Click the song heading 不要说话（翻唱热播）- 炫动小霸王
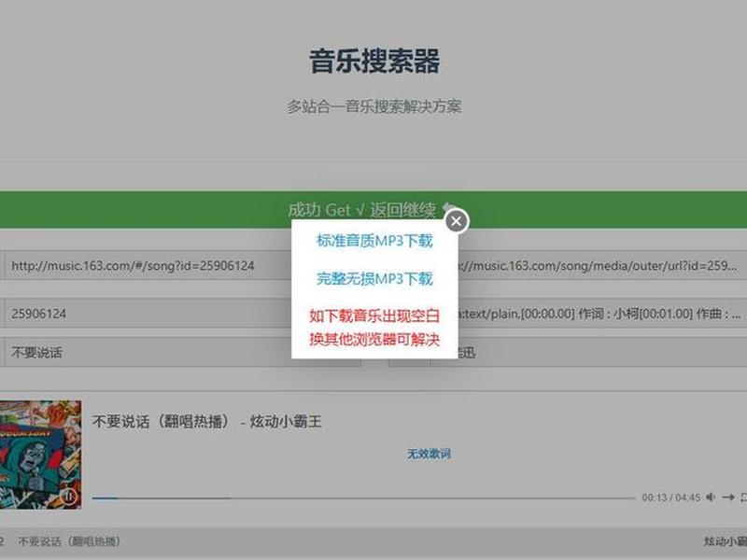Viewport: 747px width, 560px height. click(207, 422)
